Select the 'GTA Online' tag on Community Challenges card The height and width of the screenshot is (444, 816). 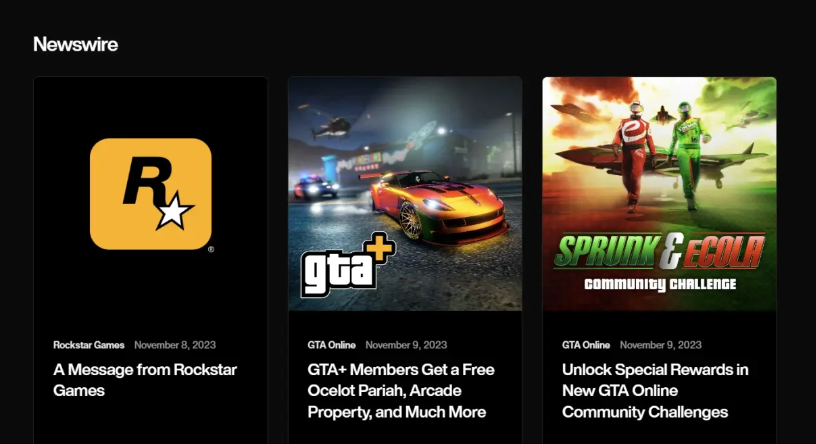point(586,345)
